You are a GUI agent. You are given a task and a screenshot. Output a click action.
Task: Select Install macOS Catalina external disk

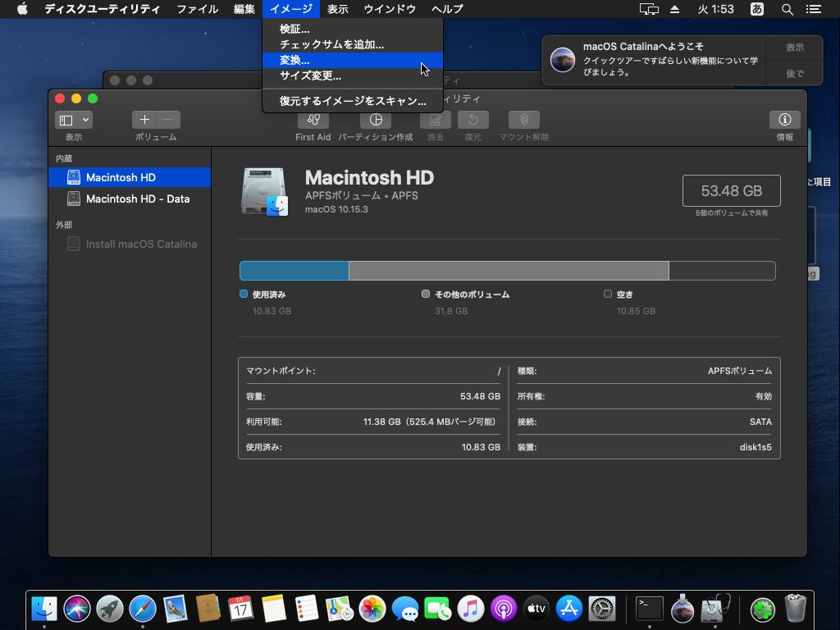click(130, 244)
